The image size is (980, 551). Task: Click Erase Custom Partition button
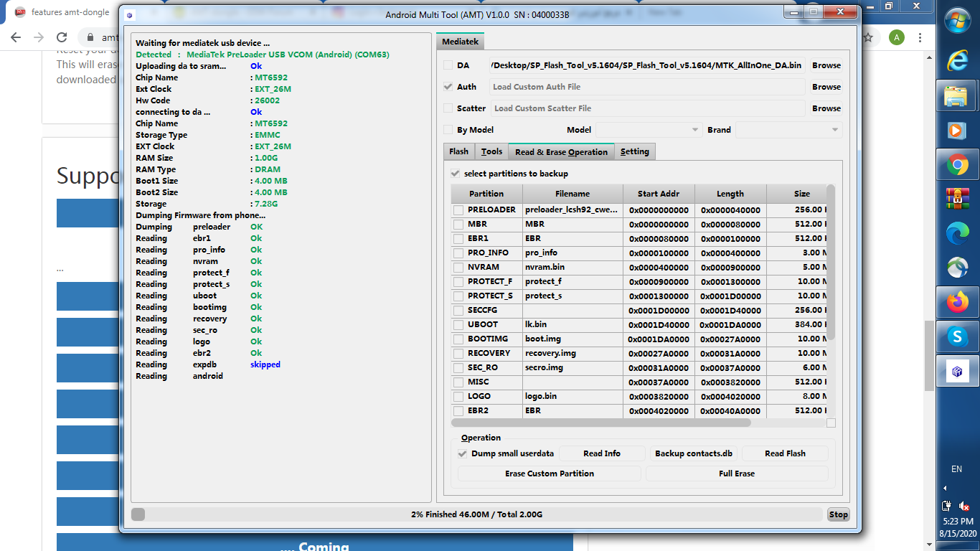tap(549, 474)
